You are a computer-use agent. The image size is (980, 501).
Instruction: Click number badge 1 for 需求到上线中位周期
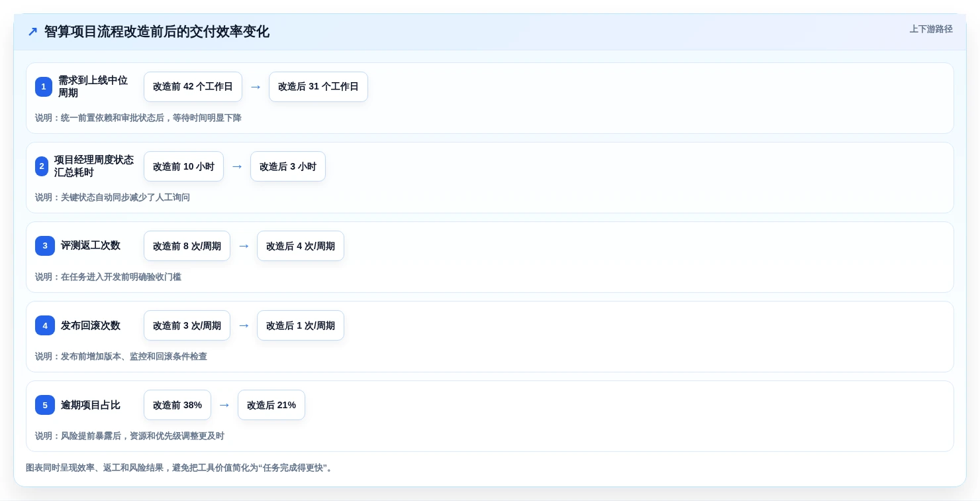pyautogui.click(x=44, y=87)
